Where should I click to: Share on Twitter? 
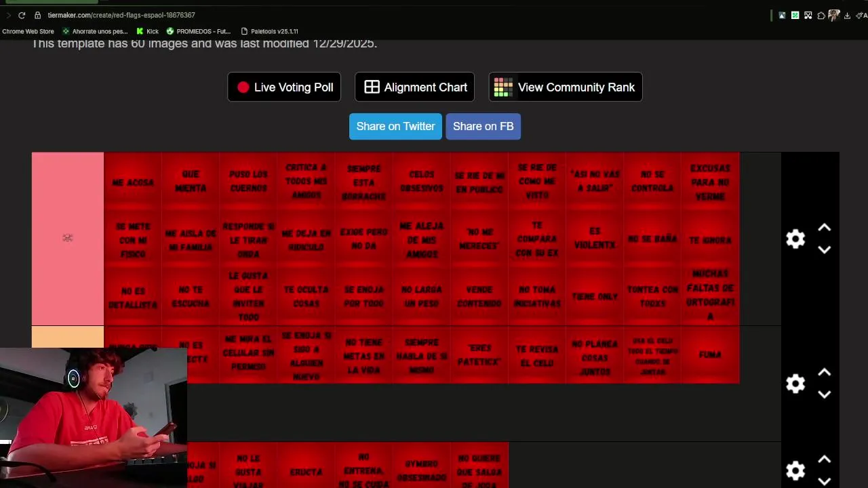coord(395,126)
